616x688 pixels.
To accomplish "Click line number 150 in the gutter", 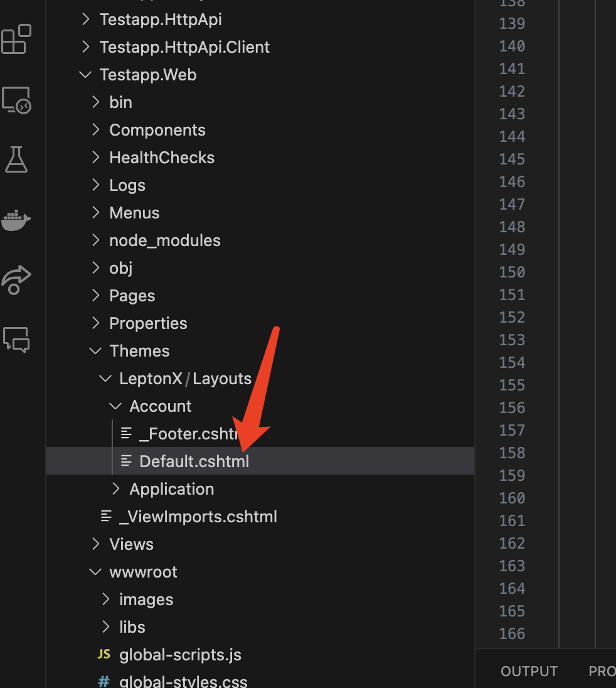I will coord(512,272).
